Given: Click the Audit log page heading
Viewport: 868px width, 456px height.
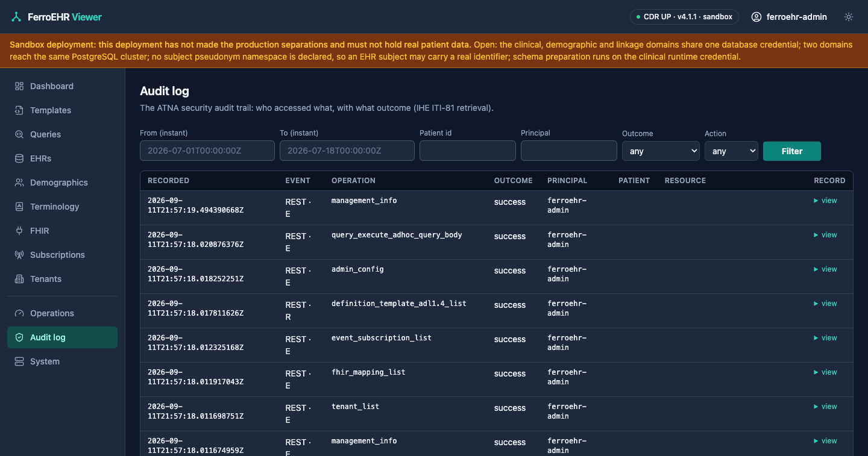Looking at the screenshot, I should [x=165, y=91].
